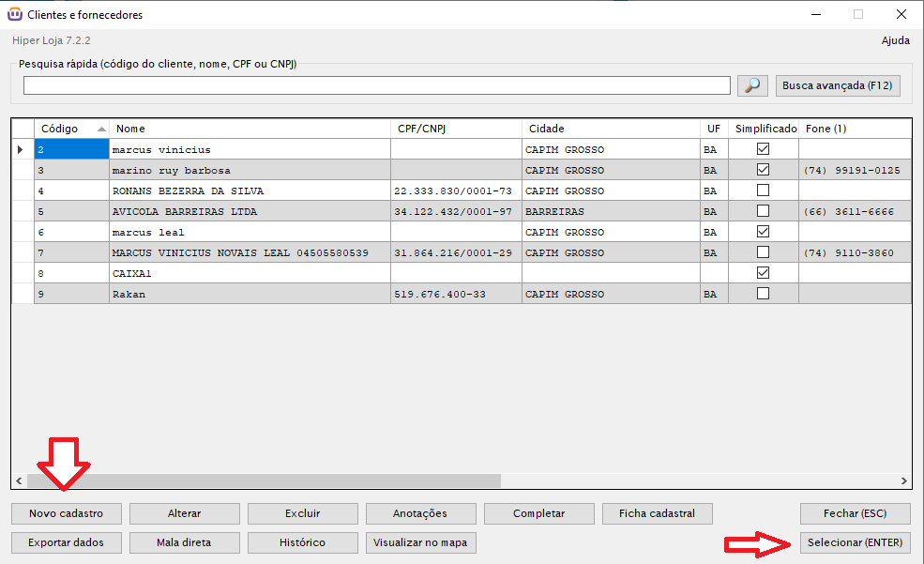Click the row selector arrow for marcus vinicius
The height and width of the screenshot is (564, 924).
(x=22, y=150)
